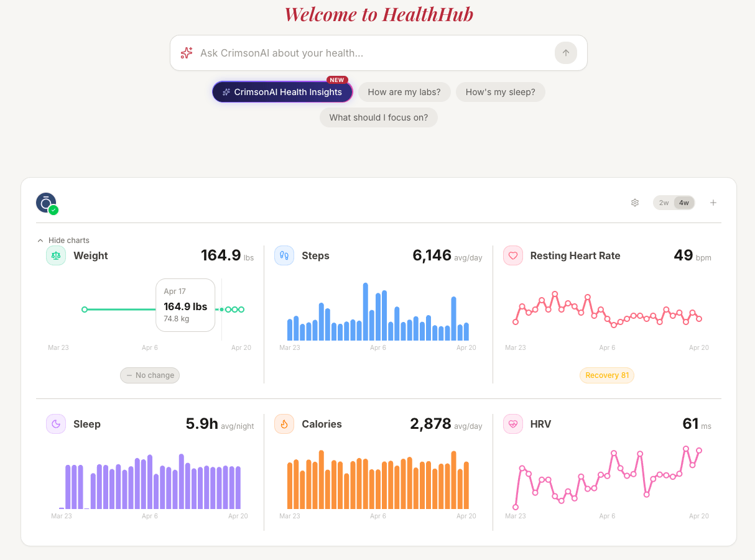Select the "How's my sleep?" suggestion
The height and width of the screenshot is (560, 755).
pos(501,92)
